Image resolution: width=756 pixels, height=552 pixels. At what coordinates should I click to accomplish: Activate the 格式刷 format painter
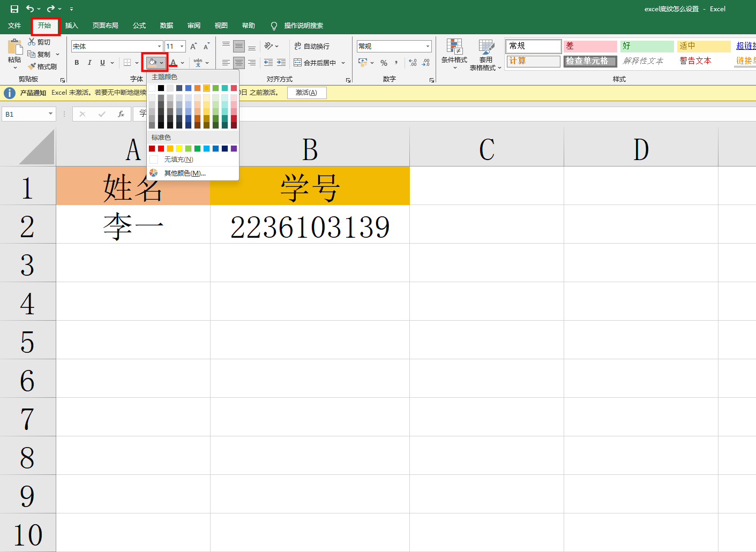42,66
